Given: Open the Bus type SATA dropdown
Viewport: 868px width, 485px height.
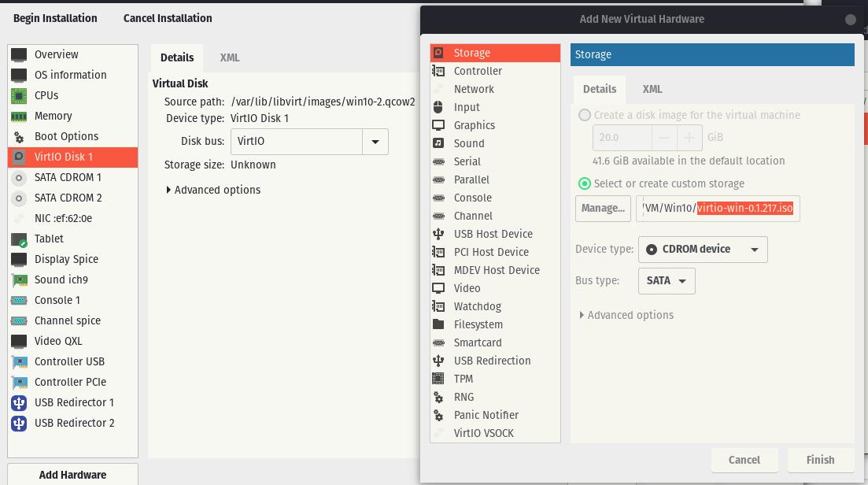Looking at the screenshot, I should (666, 281).
